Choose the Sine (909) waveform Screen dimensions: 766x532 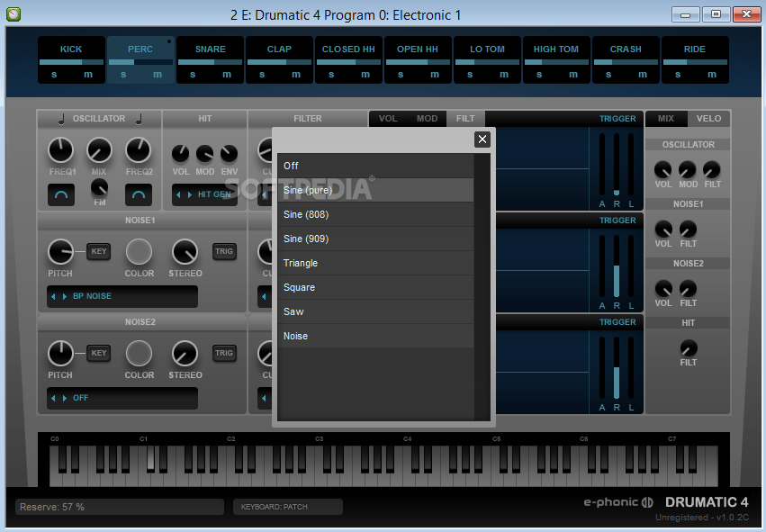(x=375, y=239)
